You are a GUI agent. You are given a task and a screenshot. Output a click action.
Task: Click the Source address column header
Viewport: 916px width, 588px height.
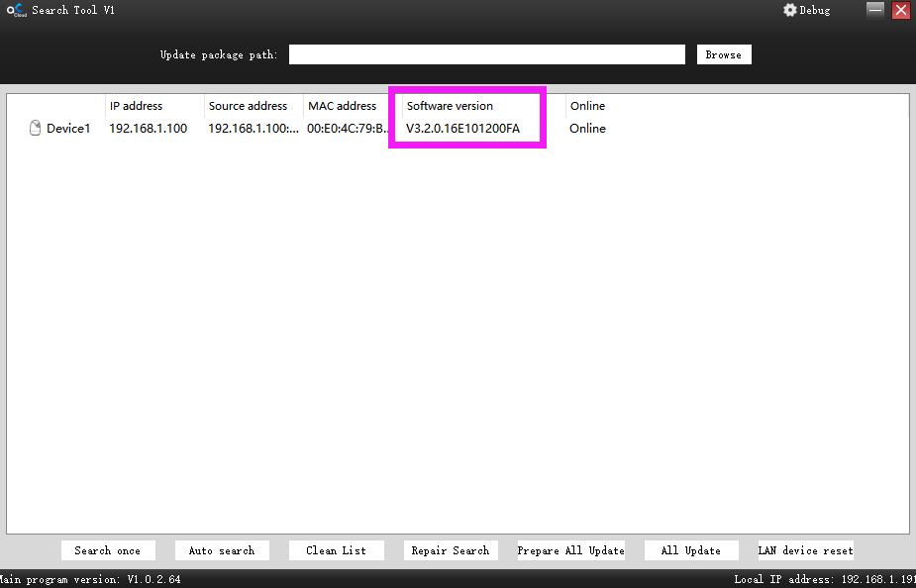pos(248,106)
